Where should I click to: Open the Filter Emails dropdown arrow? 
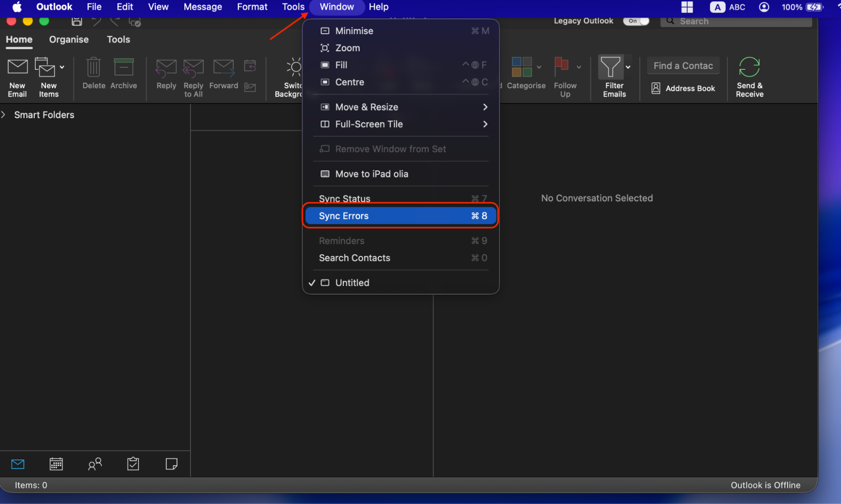(x=628, y=67)
